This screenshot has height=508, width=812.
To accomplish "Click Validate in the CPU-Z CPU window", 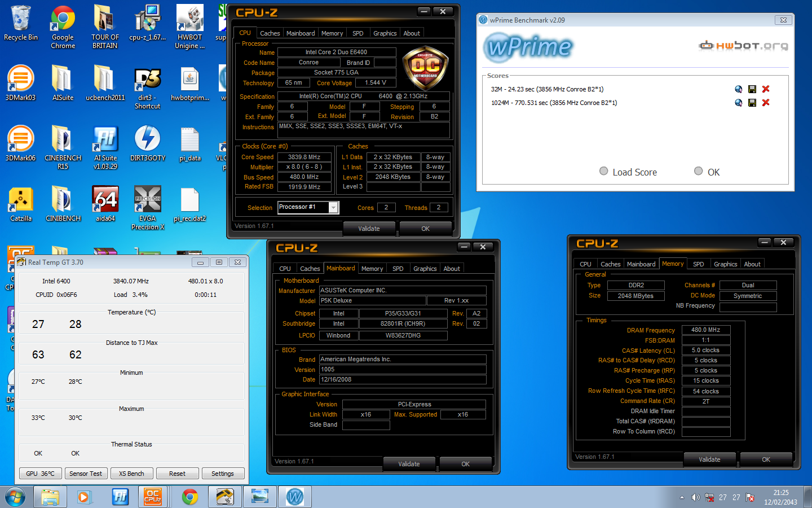I will pos(369,229).
